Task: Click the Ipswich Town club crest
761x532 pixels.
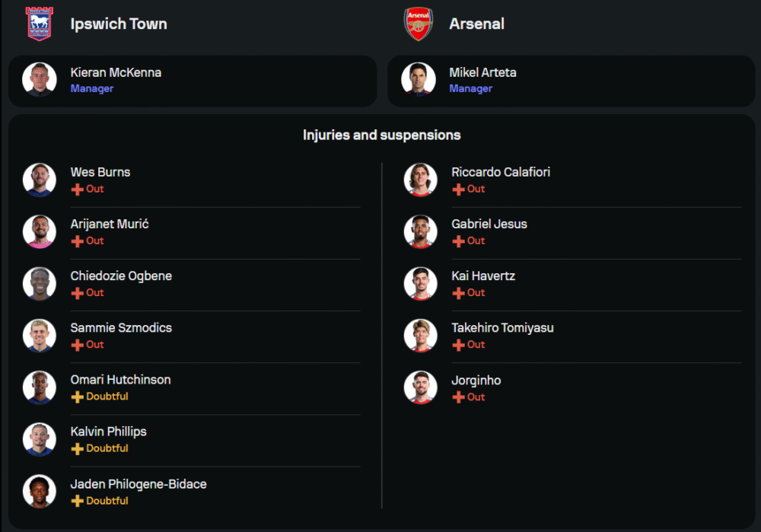Action: (x=39, y=24)
